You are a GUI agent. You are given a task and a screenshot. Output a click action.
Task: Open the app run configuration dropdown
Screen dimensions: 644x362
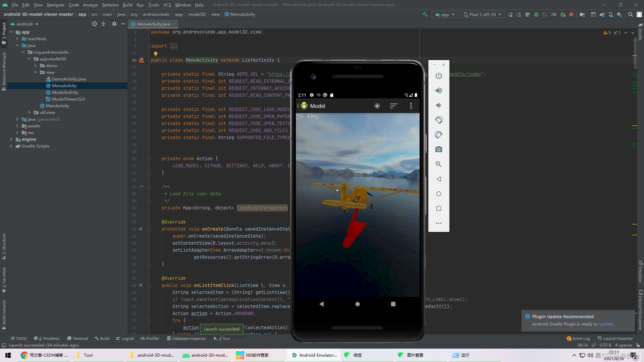point(445,14)
